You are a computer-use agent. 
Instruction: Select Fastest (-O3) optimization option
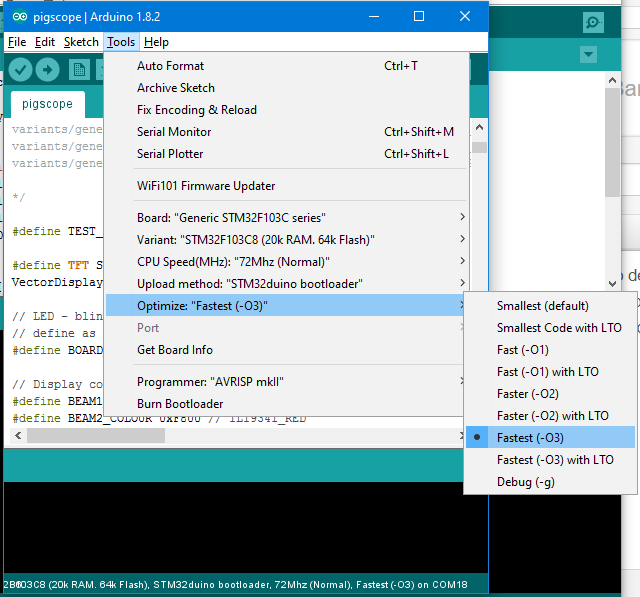coord(550,437)
